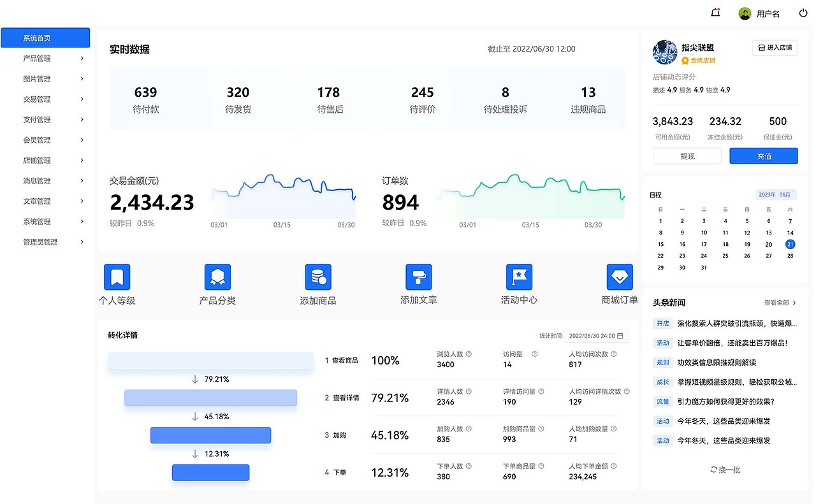
Task: Click the help icon beside 浏览人数
Action: pyautogui.click(x=469, y=354)
